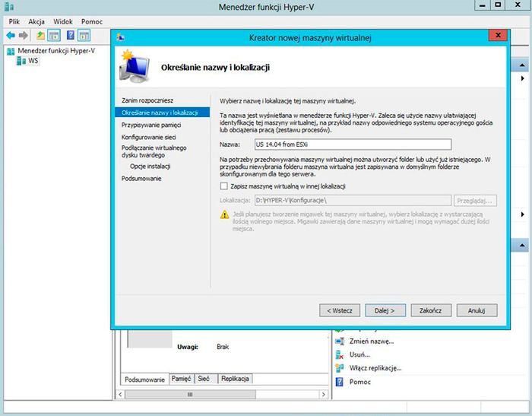Image resolution: width=532 pixels, height=416 pixels.
Task: Click horizontal scrollbar left arrow
Action: [x=120, y=394]
